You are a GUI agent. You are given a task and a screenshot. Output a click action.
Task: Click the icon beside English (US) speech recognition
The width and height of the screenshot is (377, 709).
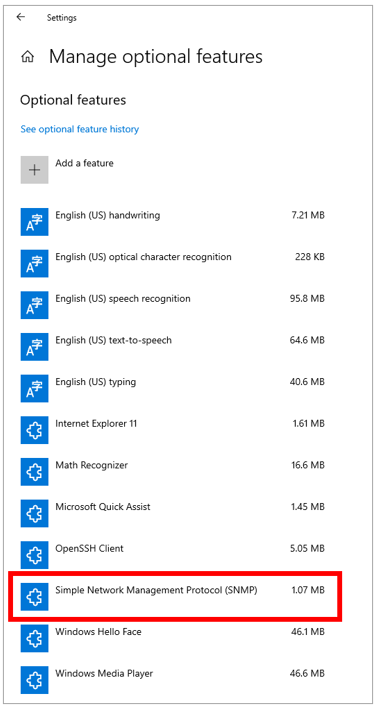[34, 305]
